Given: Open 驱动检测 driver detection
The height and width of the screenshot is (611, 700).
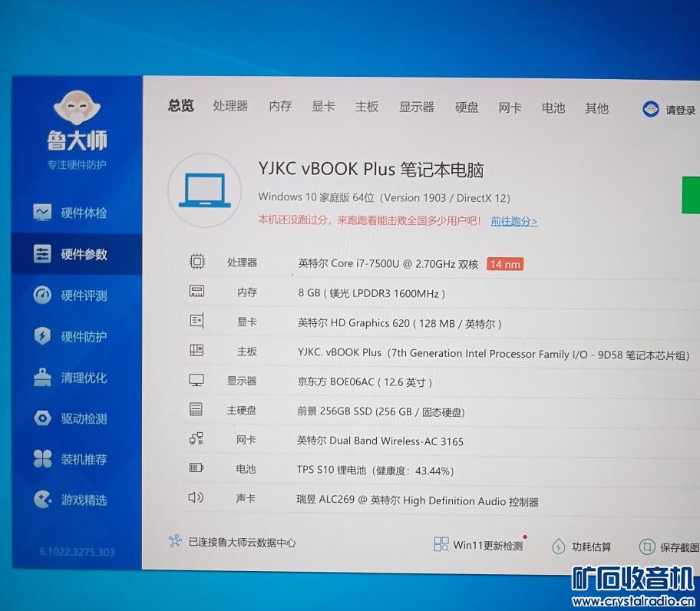Looking at the screenshot, I should (70, 418).
